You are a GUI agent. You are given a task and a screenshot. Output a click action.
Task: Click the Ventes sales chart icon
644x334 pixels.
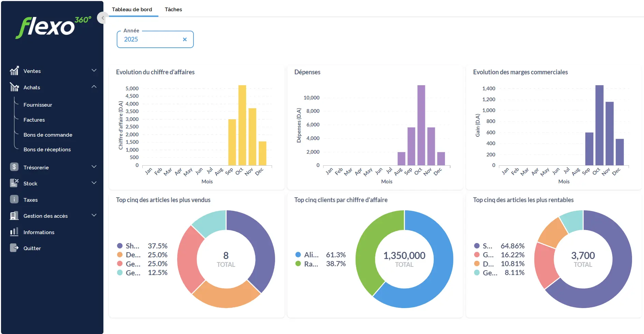(x=14, y=71)
